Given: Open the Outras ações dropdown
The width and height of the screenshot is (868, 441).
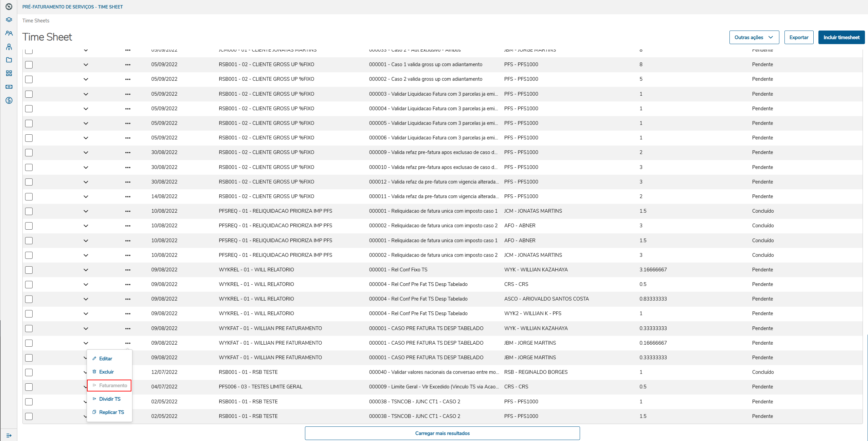Looking at the screenshot, I should coord(754,37).
